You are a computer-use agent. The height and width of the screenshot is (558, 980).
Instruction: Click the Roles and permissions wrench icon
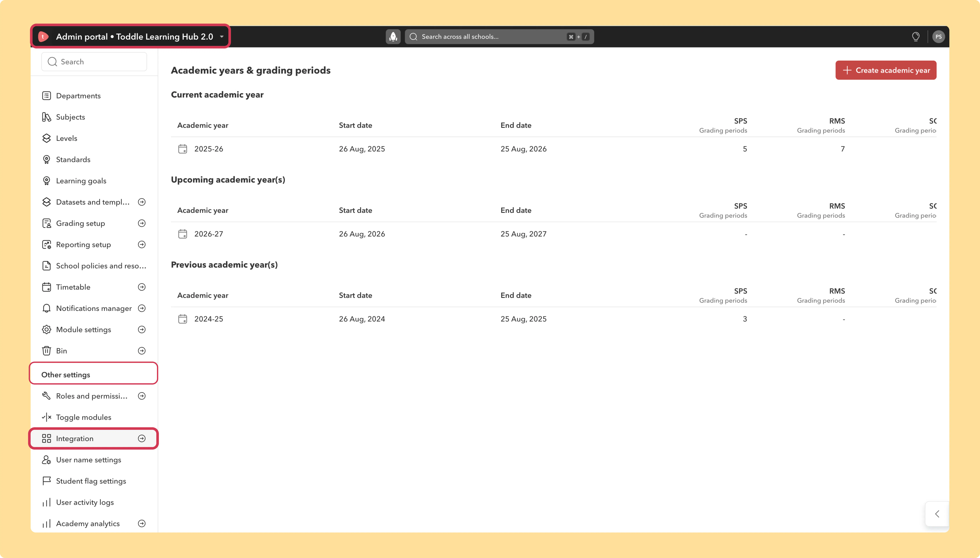[x=46, y=396]
